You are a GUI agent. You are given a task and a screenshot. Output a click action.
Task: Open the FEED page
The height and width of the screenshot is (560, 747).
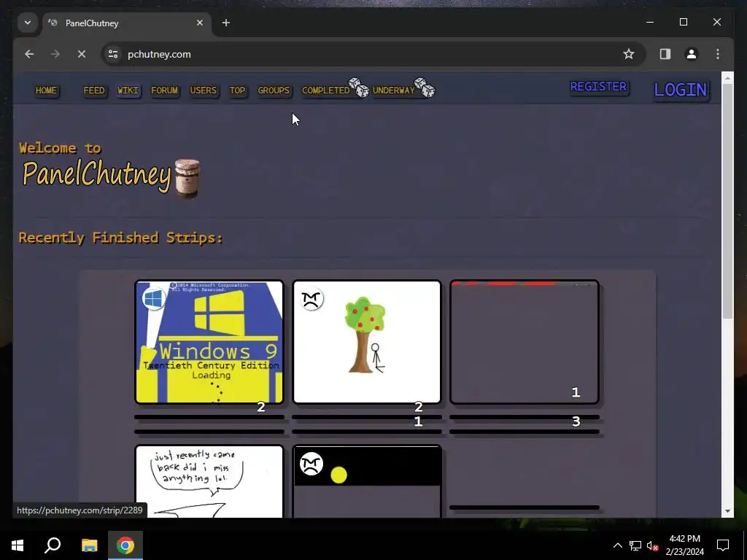(94, 90)
